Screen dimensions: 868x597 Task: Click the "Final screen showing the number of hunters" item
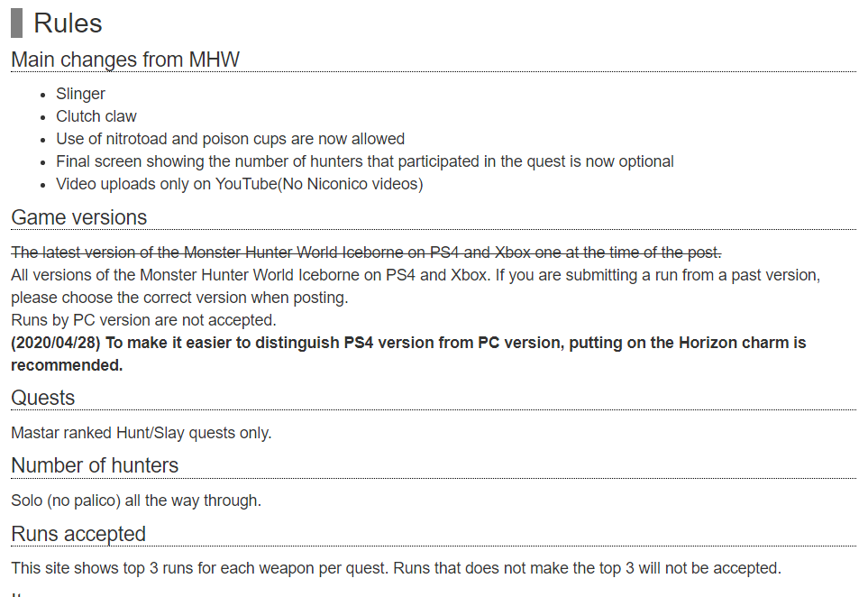click(x=364, y=161)
